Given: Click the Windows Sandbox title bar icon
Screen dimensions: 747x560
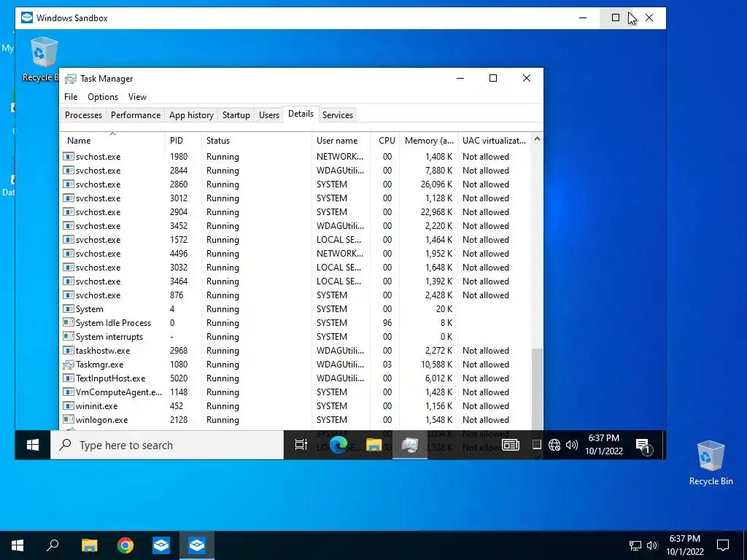Looking at the screenshot, I should [x=27, y=18].
